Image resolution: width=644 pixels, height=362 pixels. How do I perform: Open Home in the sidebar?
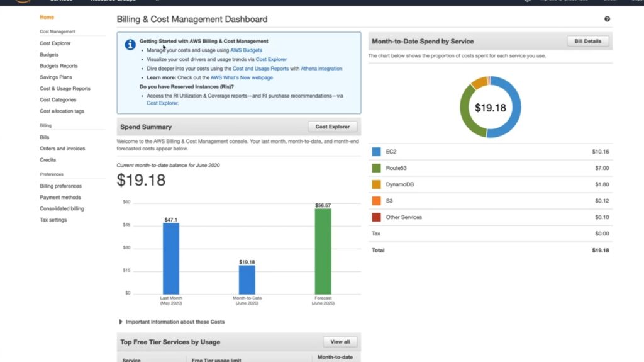point(47,17)
